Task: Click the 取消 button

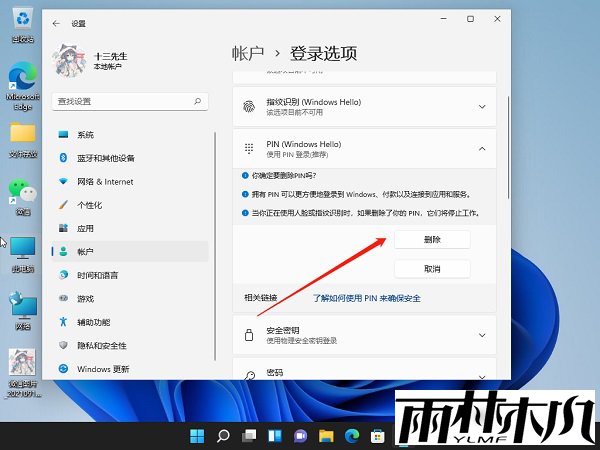Action: (x=432, y=269)
